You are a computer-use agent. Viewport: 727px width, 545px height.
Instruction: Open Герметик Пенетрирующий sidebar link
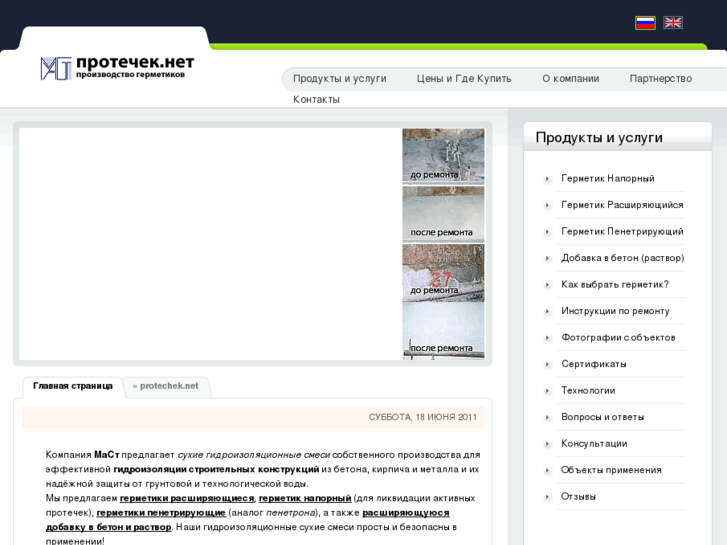[622, 231]
